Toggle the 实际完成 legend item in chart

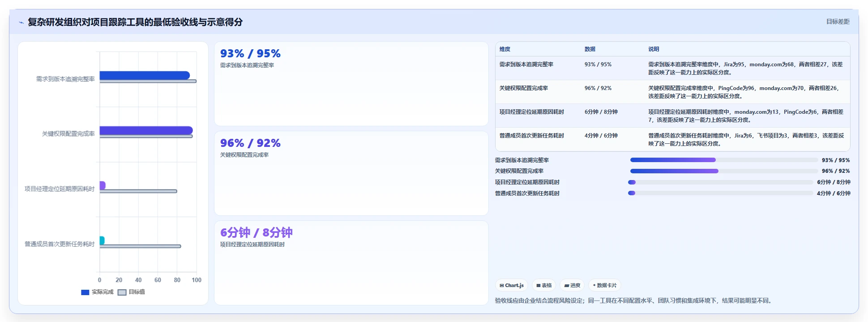tap(97, 292)
